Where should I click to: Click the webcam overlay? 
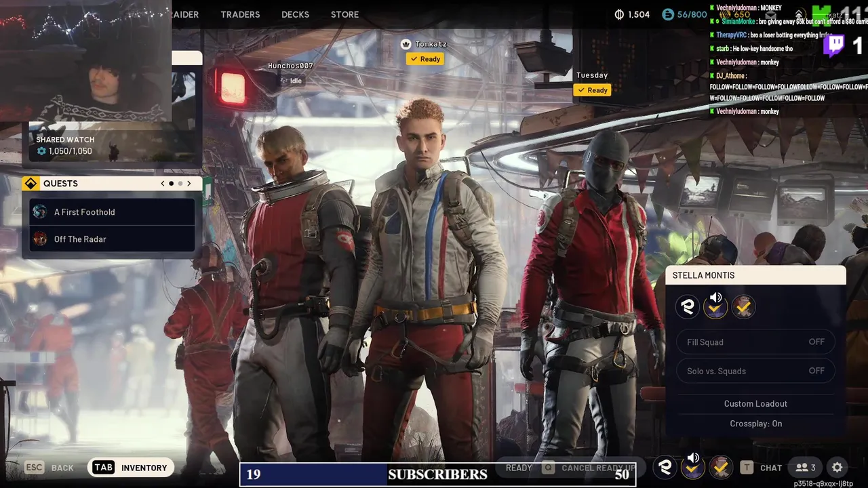coord(85,61)
